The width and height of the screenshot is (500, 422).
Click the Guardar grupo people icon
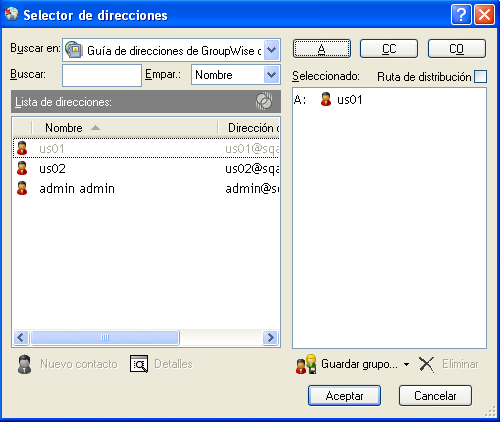click(306, 364)
